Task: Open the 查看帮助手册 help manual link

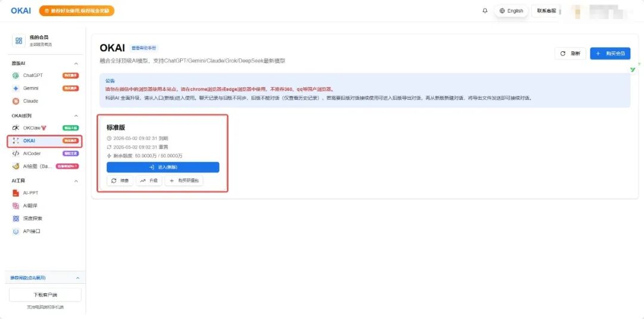Action: (x=144, y=48)
